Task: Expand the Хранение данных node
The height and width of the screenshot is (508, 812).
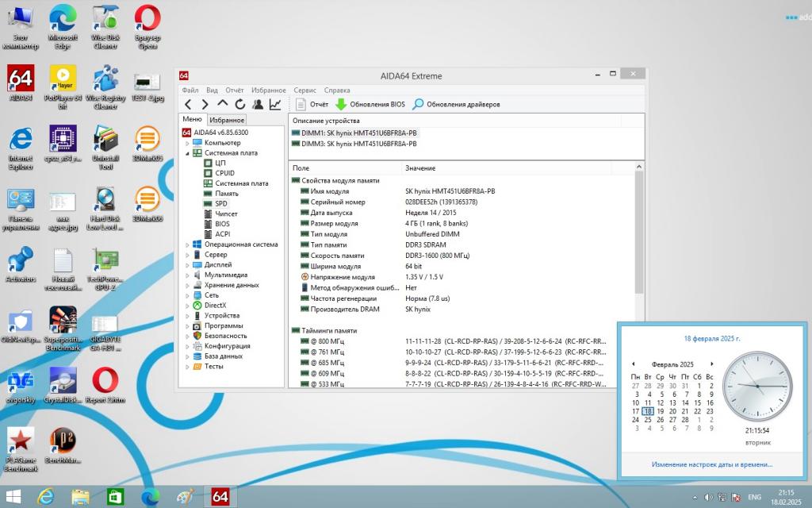Action: click(x=187, y=285)
